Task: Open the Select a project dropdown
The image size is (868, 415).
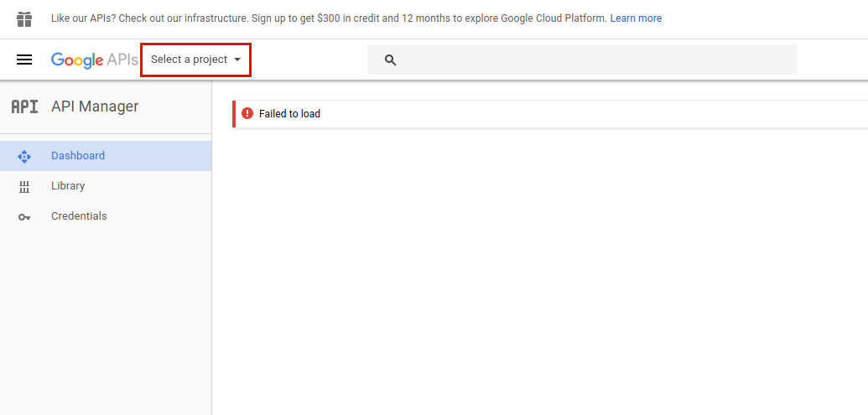Action: click(x=196, y=60)
